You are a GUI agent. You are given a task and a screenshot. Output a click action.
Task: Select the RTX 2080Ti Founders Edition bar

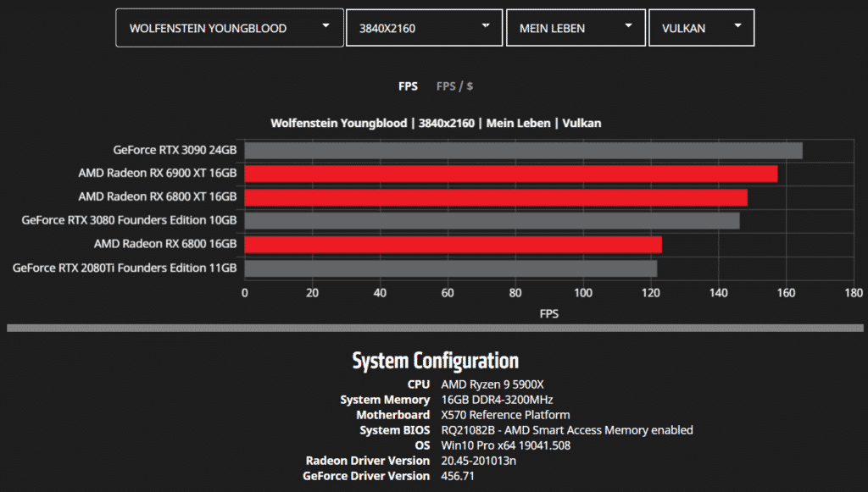pyautogui.click(x=450, y=268)
